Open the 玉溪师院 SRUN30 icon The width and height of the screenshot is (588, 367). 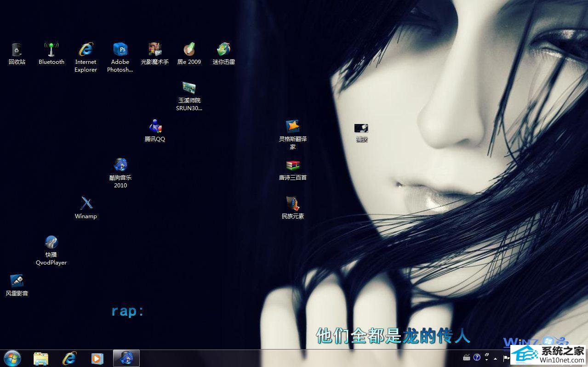[x=189, y=96]
